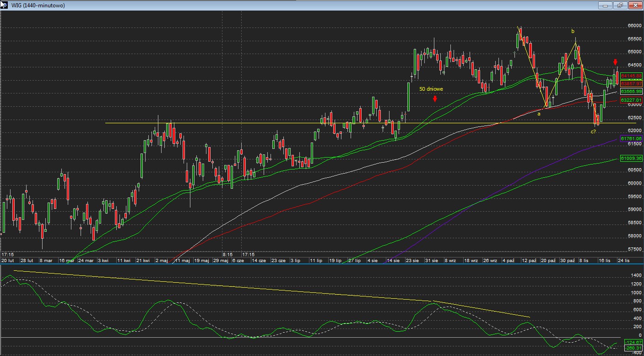Click the '20 lut' date label
Image resolution: width=644 pixels, height=356 pixels.
point(7,260)
